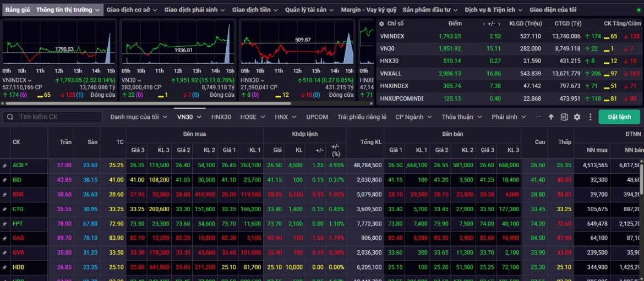Open price board settings gear
644x281 pixels.
[x=577, y=117]
